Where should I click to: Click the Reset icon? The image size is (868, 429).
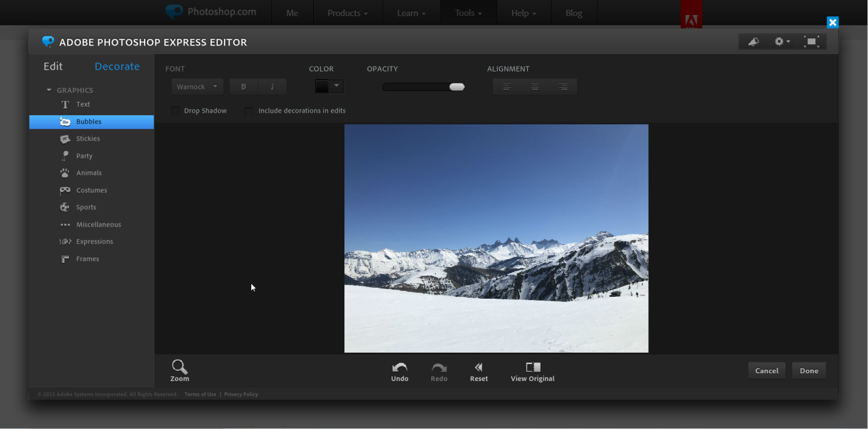click(478, 367)
